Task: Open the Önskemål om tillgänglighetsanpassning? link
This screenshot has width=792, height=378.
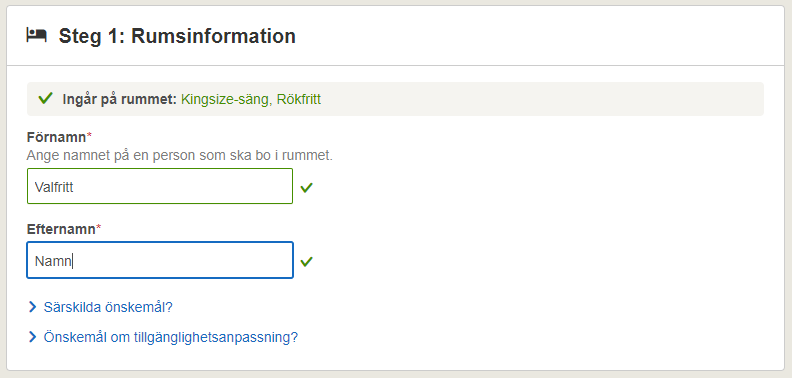Action: point(171,337)
